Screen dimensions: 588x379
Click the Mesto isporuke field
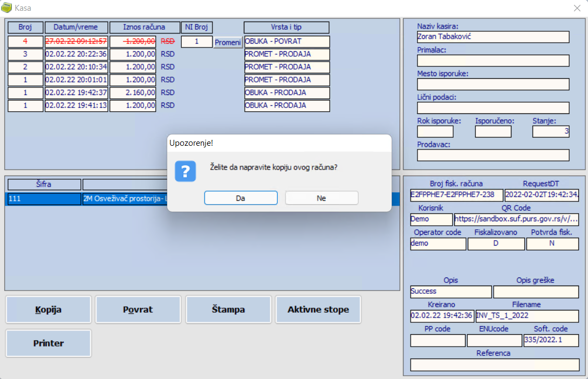pos(493,84)
